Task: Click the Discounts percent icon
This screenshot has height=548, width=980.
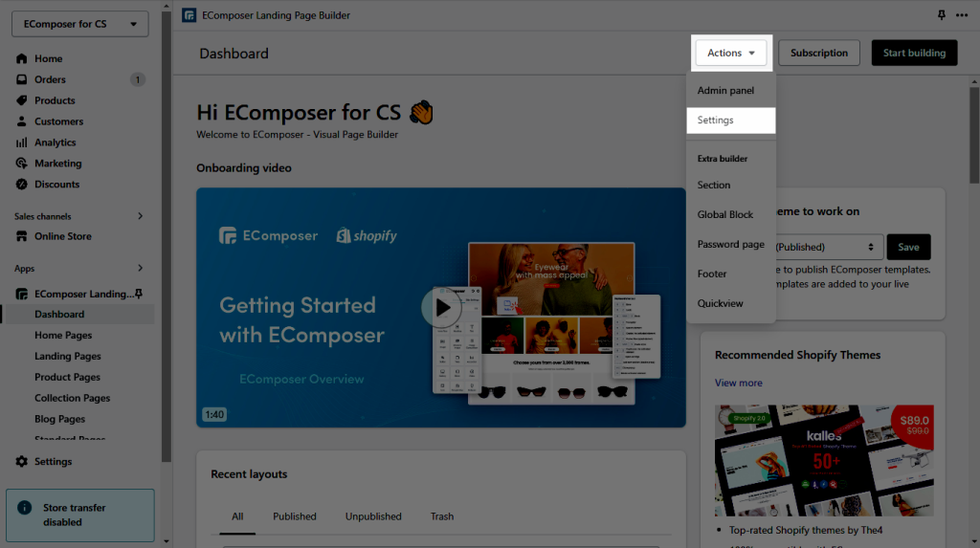Action: pyautogui.click(x=22, y=185)
